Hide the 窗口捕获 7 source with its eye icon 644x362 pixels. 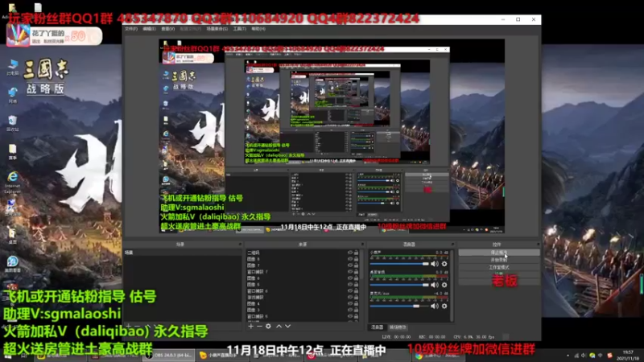tap(350, 272)
